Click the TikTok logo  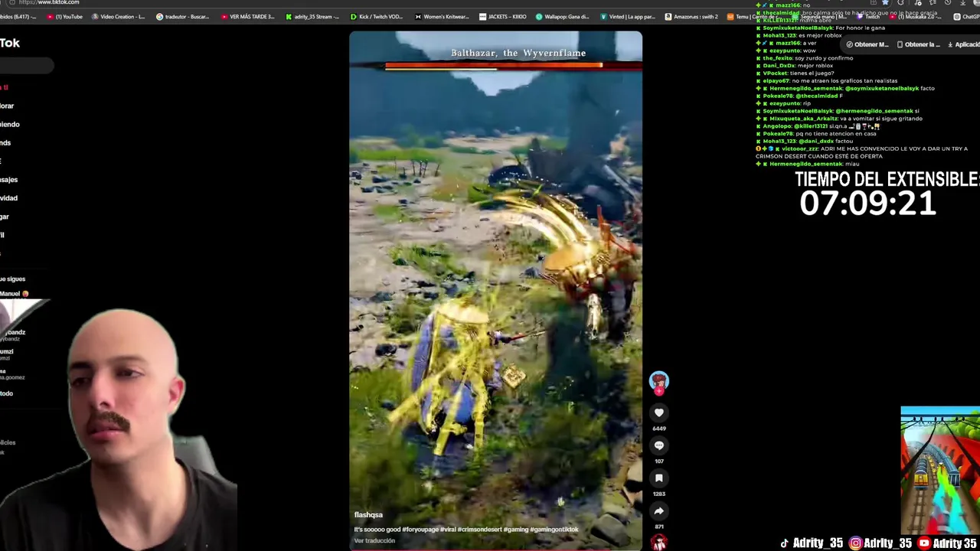coord(10,43)
